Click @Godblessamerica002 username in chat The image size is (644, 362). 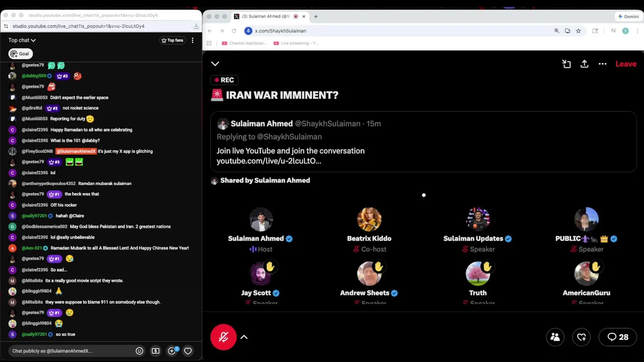(44, 227)
